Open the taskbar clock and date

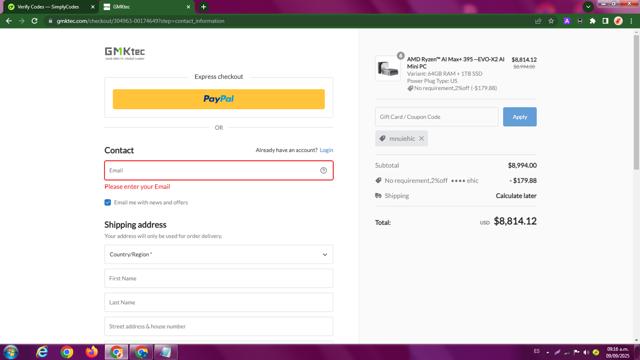tap(617, 352)
